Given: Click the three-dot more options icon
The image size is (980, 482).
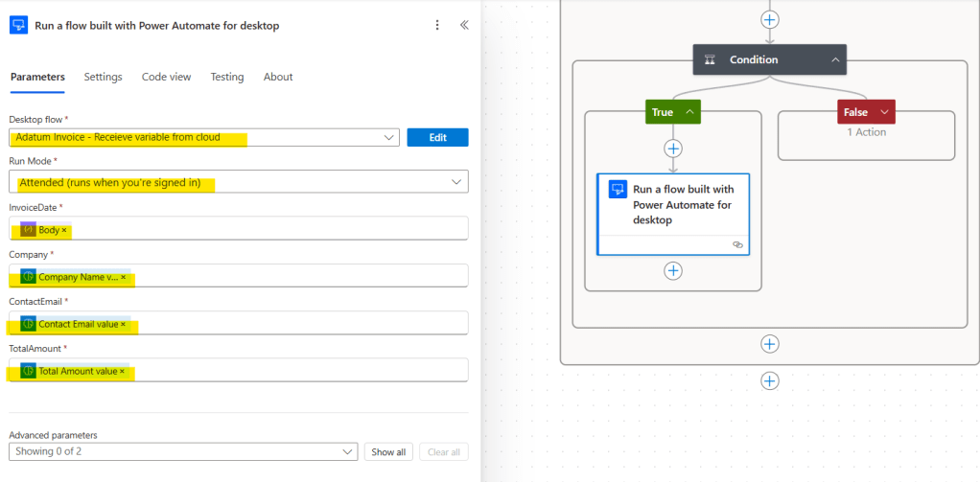Looking at the screenshot, I should [438, 26].
